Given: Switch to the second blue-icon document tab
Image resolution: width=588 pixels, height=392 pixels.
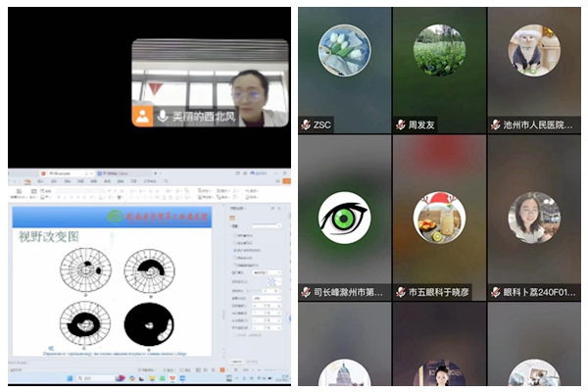Looking at the screenshot, I should [122, 173].
